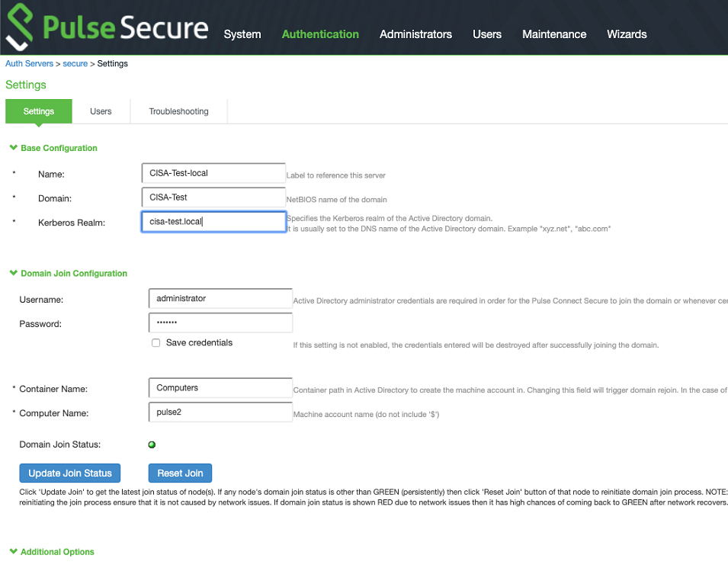
Task: Open the Maintenance menu
Action: click(554, 34)
